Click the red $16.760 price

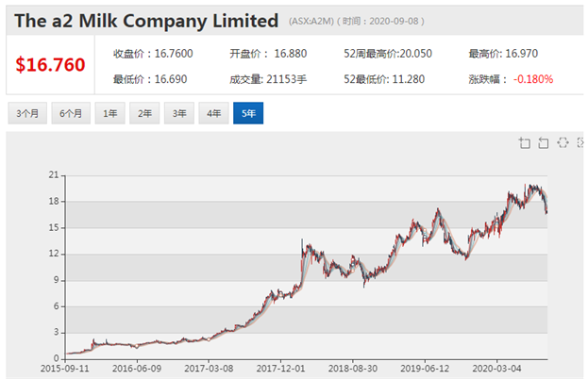tap(50, 65)
